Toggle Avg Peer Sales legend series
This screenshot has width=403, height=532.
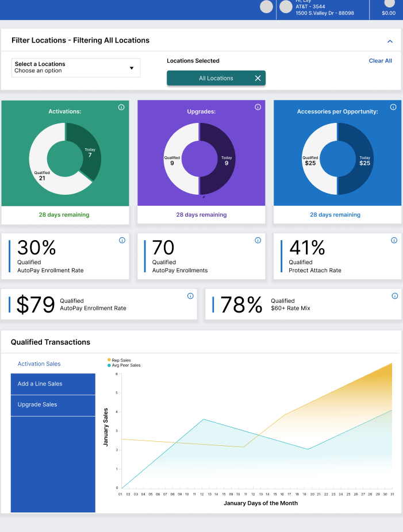click(125, 365)
